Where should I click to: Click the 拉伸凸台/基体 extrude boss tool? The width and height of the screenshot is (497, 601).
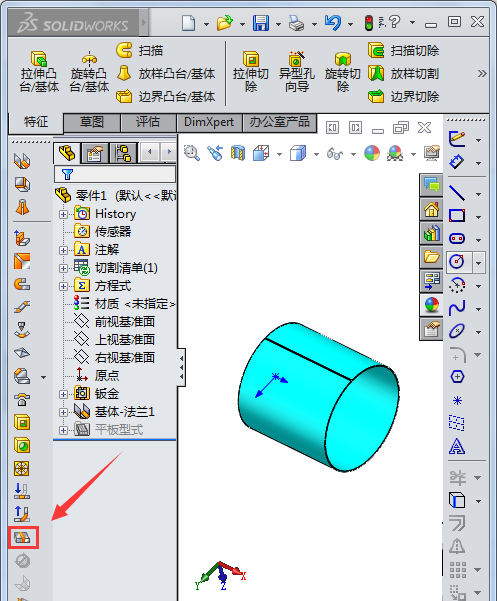[x=39, y=72]
